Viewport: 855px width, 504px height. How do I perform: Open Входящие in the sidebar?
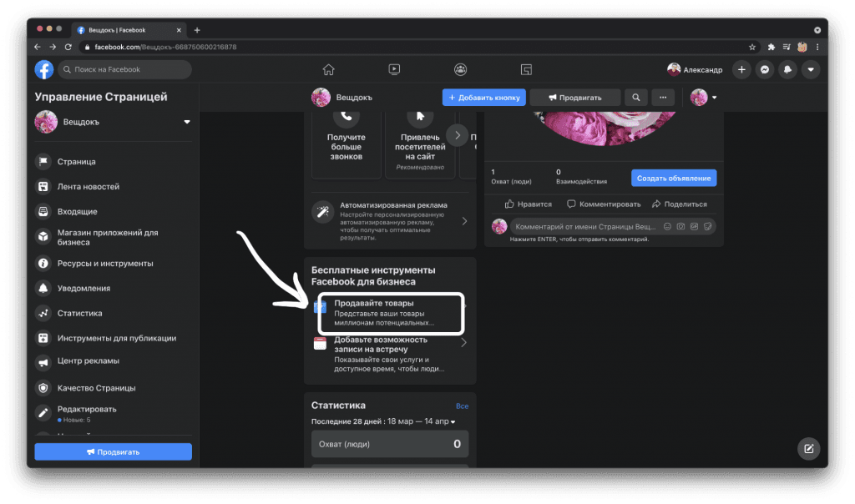114,211
